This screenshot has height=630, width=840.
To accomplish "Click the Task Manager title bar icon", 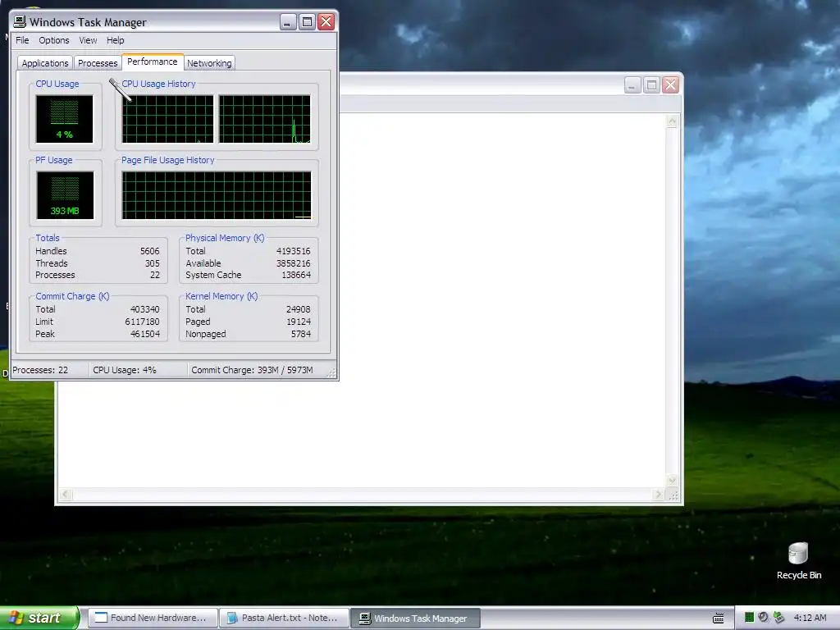I will (x=20, y=21).
